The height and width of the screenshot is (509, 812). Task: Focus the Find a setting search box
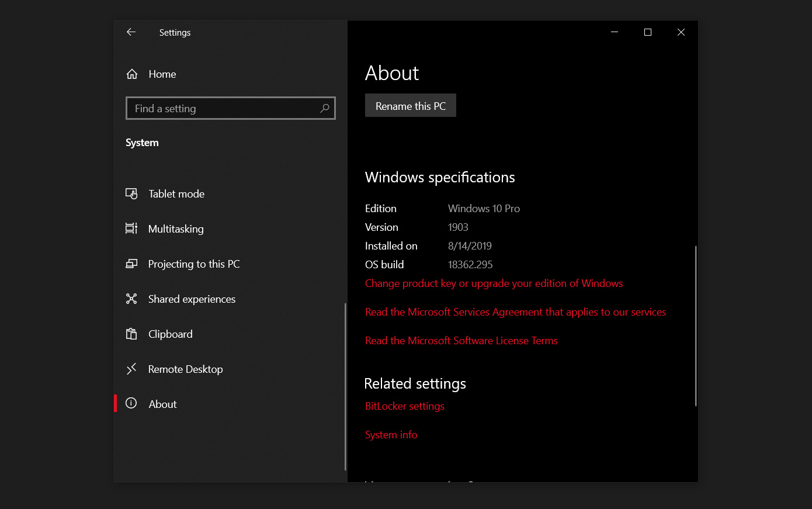[x=231, y=108]
